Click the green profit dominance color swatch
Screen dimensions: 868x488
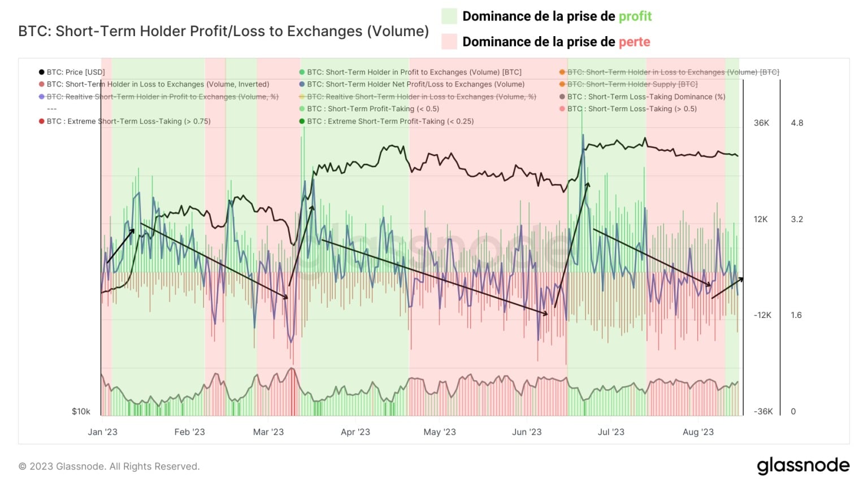[449, 16]
